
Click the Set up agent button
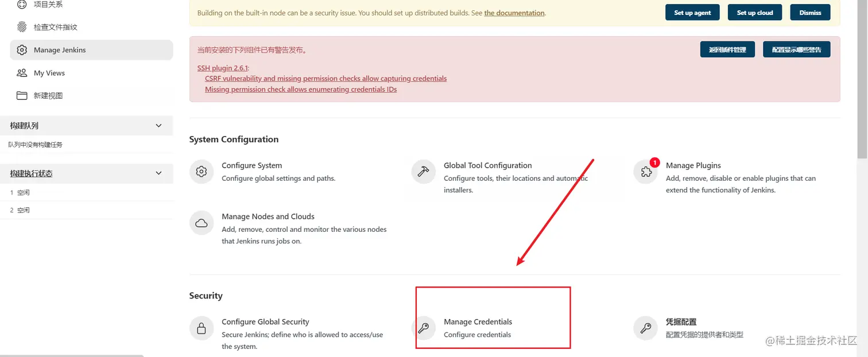coord(692,13)
